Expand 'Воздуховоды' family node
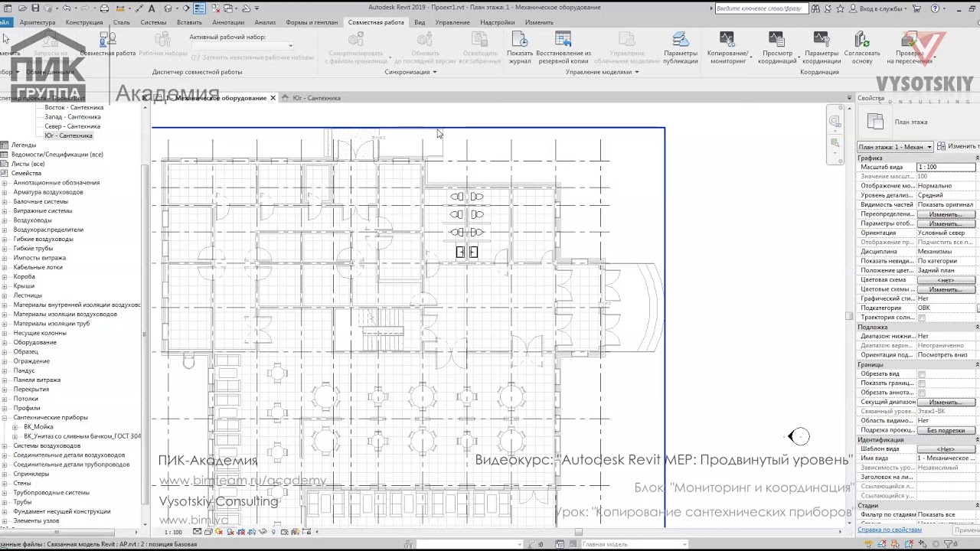Viewport: 980px width, 551px height. coord(5,220)
